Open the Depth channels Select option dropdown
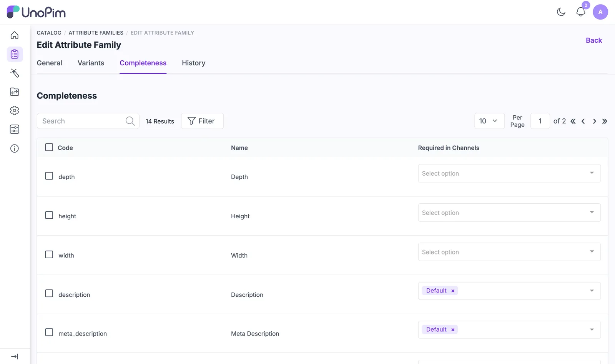Image resolution: width=615 pixels, height=364 pixels. [509, 173]
